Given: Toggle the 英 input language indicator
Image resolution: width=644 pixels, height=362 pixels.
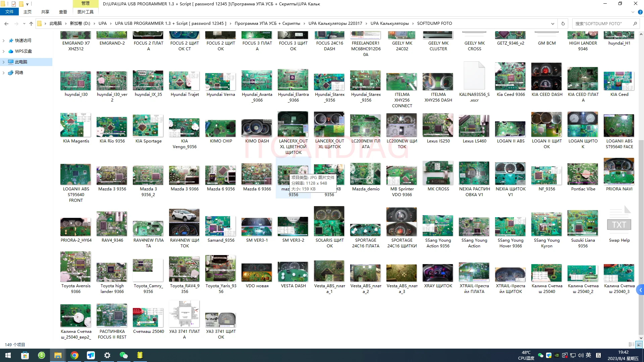Looking at the screenshot, I should [588, 355].
